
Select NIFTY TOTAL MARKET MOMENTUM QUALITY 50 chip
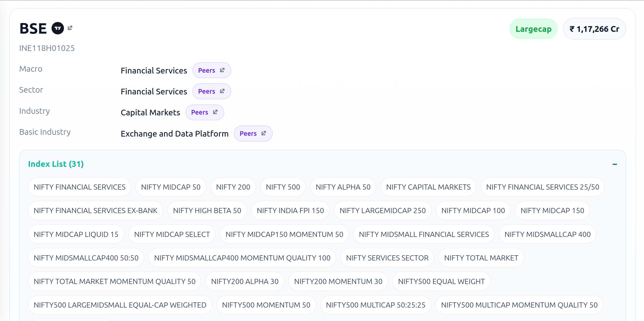115,281
